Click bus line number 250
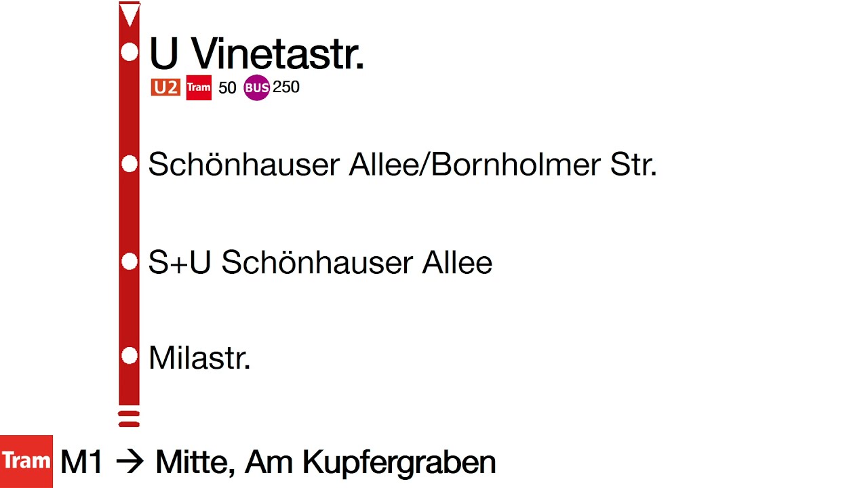The image size is (868, 488). pos(286,87)
